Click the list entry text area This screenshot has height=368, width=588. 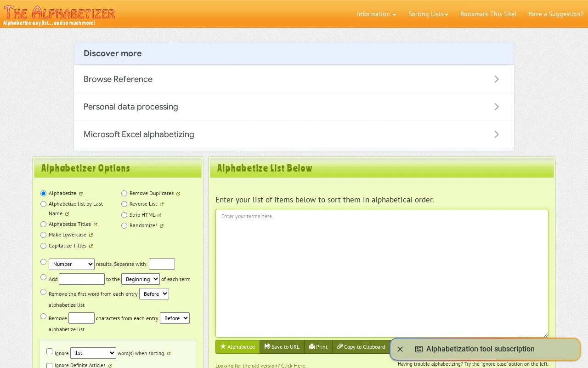(x=382, y=273)
